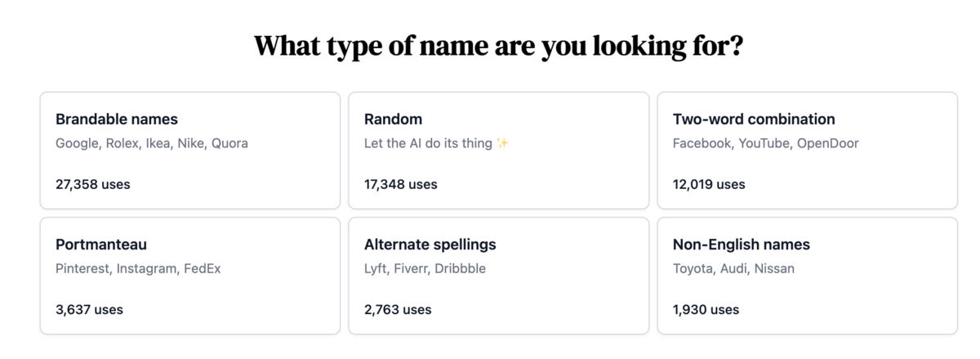
Task: Pick the Two-word combination option
Action: pos(807,150)
